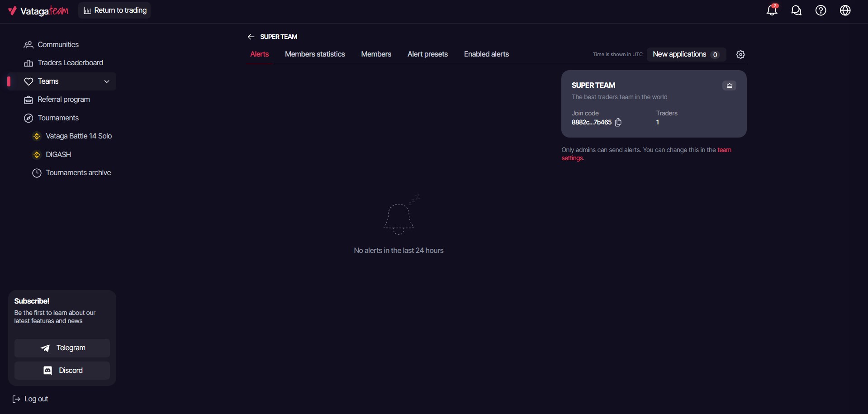Click 'No alerts in the last 24 hours'
The height and width of the screenshot is (414, 868).
coord(398,251)
